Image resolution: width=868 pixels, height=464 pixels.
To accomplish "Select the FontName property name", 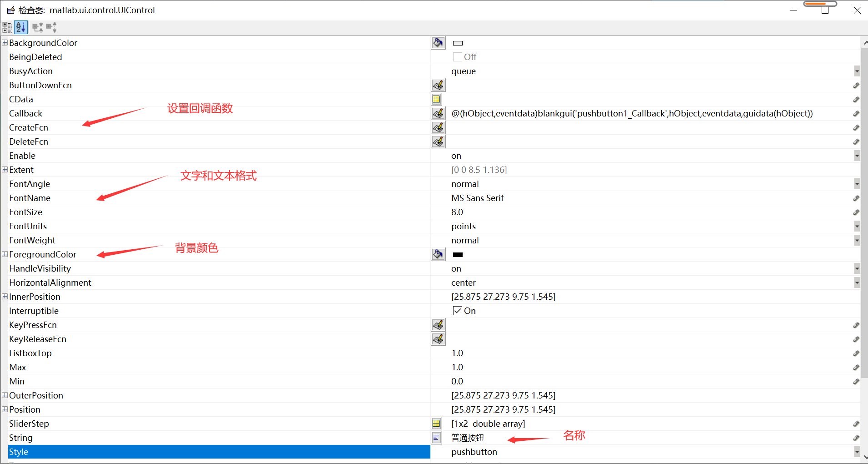I will pyautogui.click(x=30, y=198).
